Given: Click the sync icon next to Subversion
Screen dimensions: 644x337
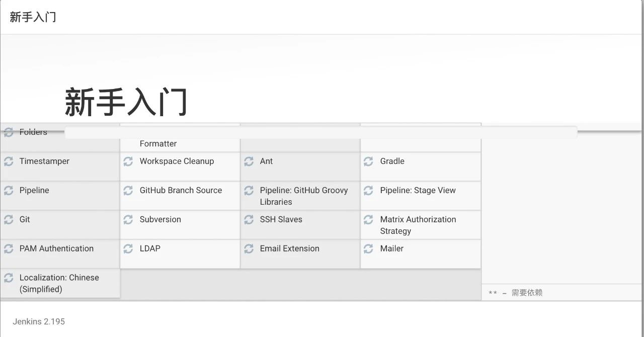Looking at the screenshot, I should 128,220.
